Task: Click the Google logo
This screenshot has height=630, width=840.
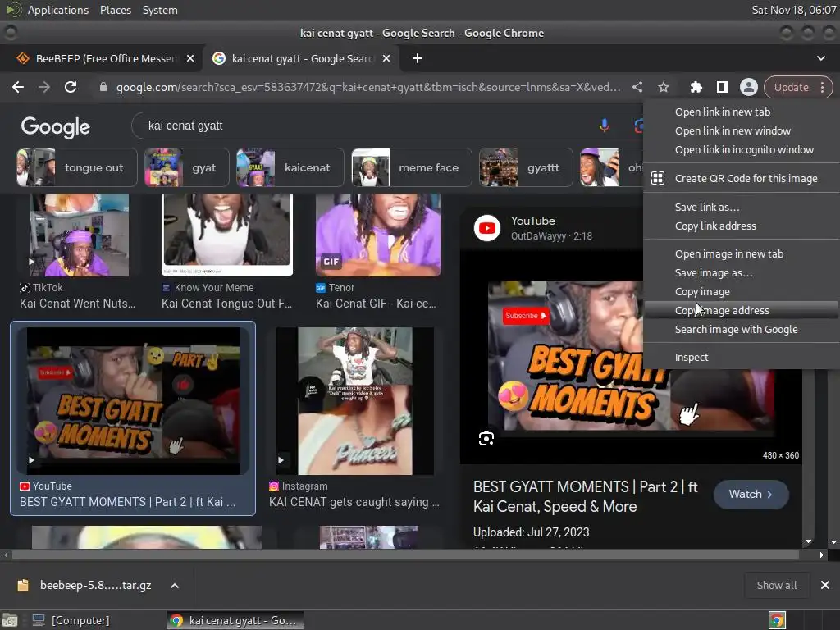Action: pyautogui.click(x=55, y=127)
